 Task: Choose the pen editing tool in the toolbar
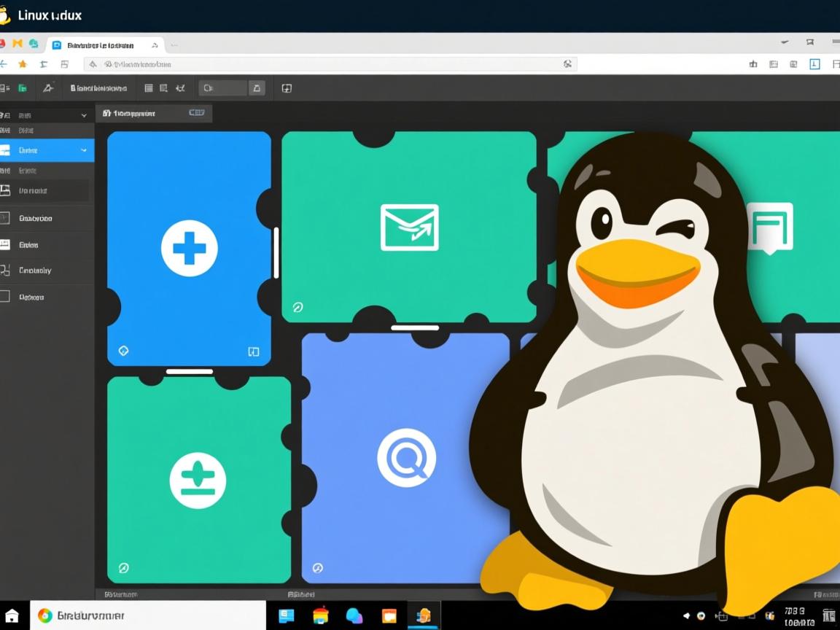tap(49, 87)
